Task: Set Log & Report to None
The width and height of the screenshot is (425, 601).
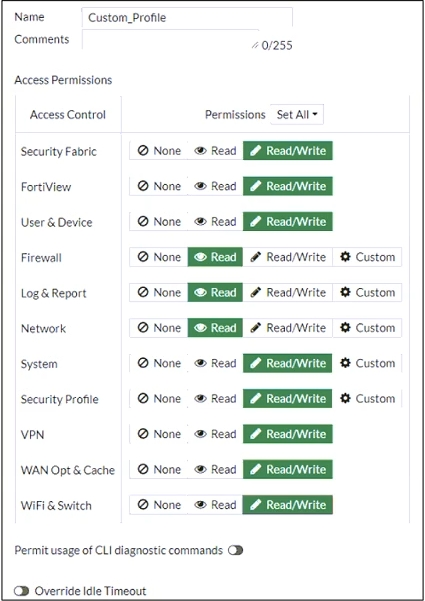Action: (159, 292)
